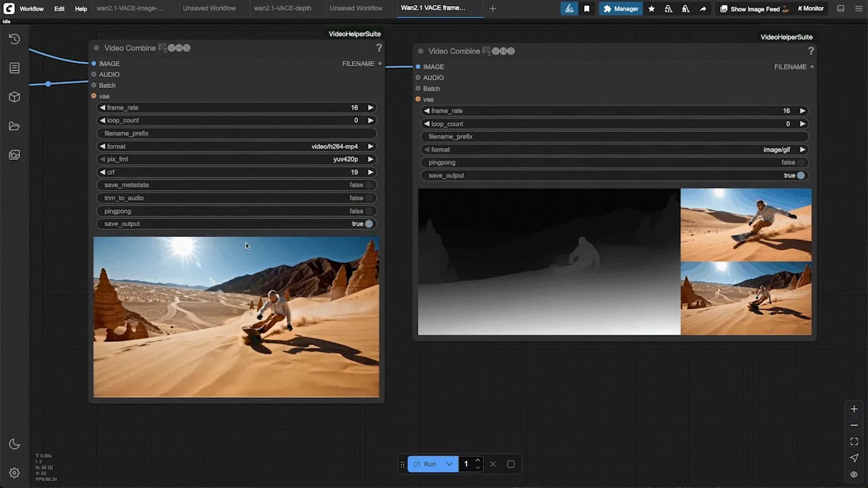This screenshot has height=488, width=868.
Task: Click the filename_prefix field on right node
Action: [615, 137]
